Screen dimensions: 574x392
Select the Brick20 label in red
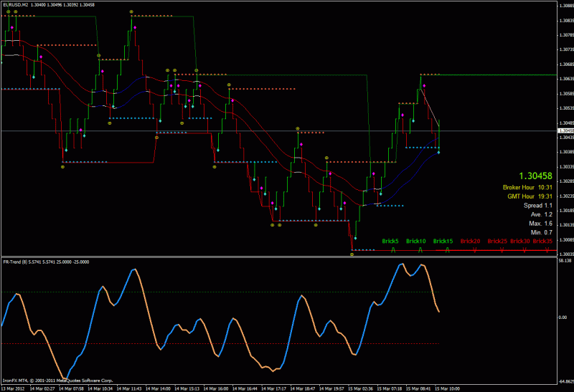click(470, 241)
